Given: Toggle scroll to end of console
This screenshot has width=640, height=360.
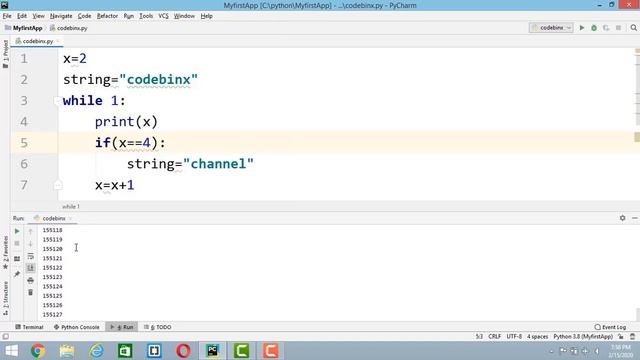Looking at the screenshot, I should pos(30,268).
